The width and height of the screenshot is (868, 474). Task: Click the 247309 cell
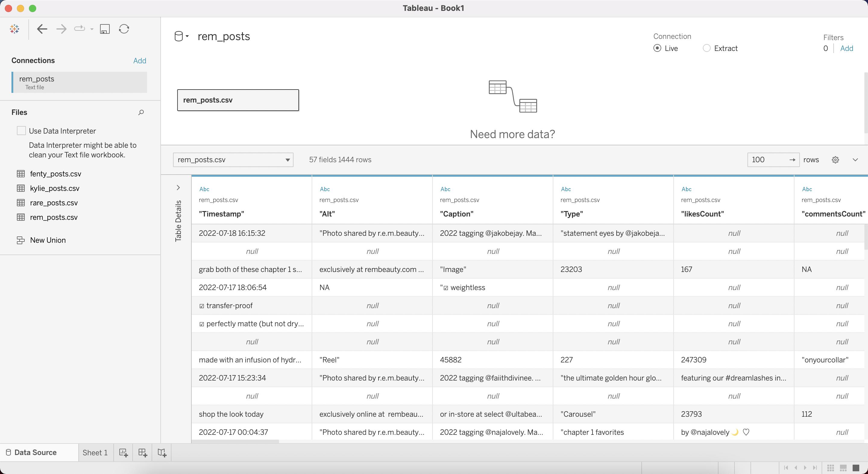[734, 360]
